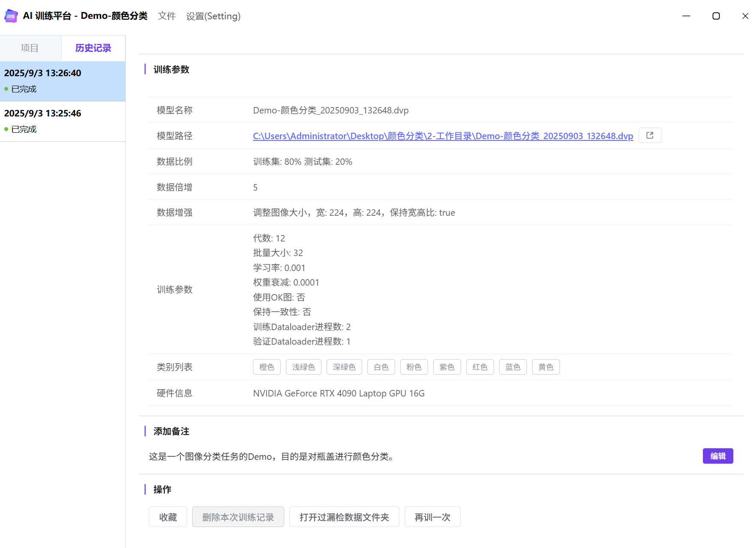Click the 紫色 category tag
756x548 pixels.
446,367
